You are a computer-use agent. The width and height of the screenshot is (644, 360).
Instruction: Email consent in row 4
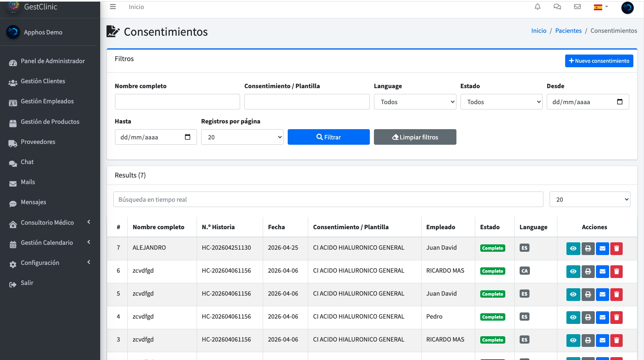tap(602, 317)
